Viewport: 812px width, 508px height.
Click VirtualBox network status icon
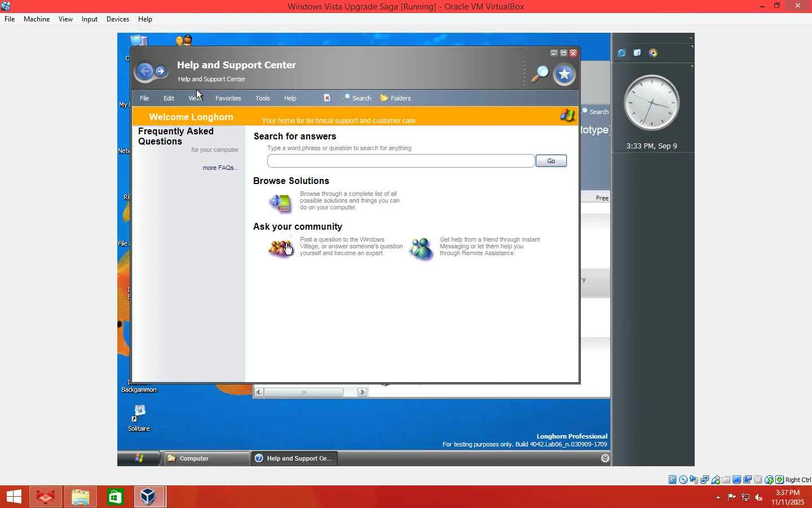[x=704, y=480]
